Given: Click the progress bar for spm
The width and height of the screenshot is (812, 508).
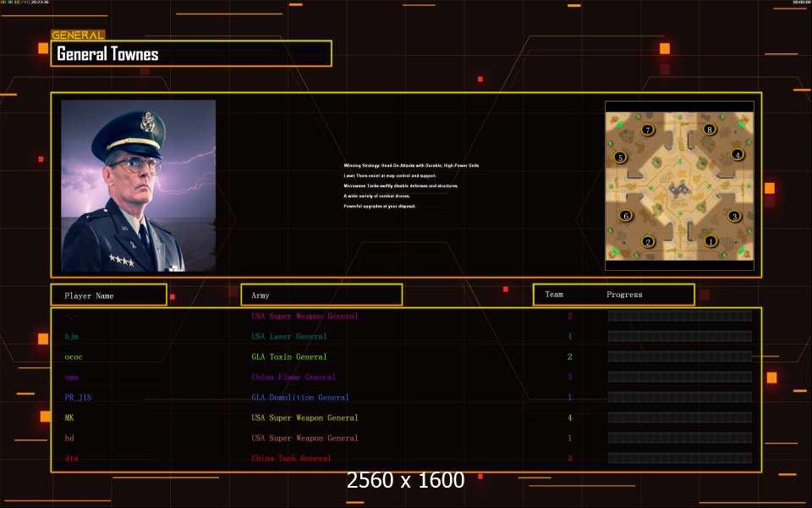Looking at the screenshot, I should [680, 377].
